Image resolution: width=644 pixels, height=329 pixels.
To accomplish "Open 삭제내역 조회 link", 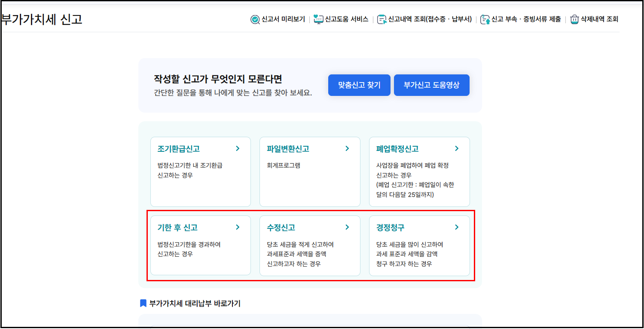I will 599,19.
